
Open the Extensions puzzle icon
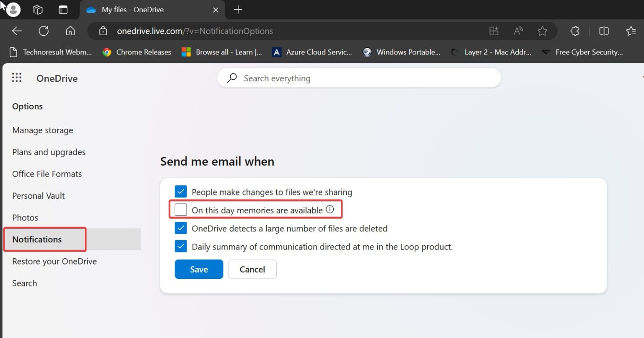[x=574, y=31]
